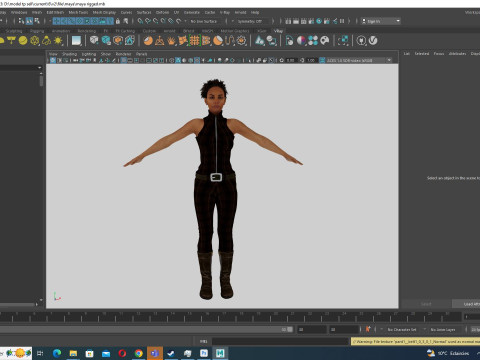Viewport: 480px width, 360px height.
Task: Open Hypershade from the status line icon
Action: point(319,21)
